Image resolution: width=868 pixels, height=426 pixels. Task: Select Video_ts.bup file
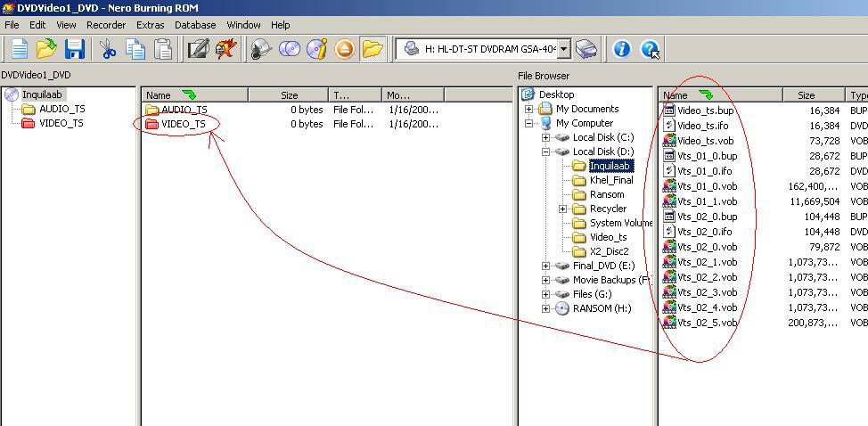tap(706, 111)
